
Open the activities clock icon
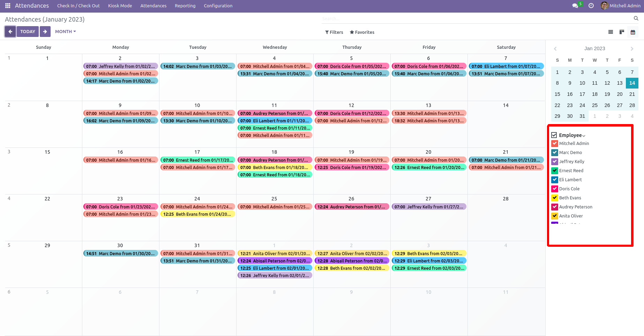pyautogui.click(x=591, y=6)
